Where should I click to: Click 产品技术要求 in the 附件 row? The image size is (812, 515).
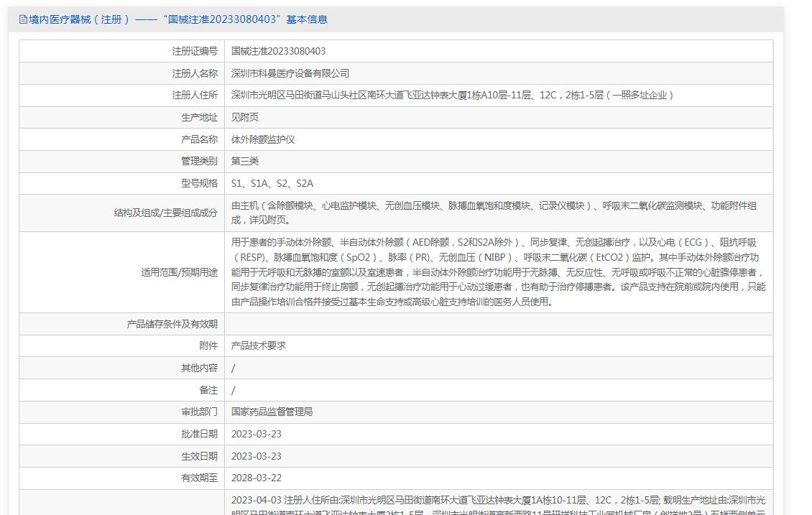click(258, 345)
